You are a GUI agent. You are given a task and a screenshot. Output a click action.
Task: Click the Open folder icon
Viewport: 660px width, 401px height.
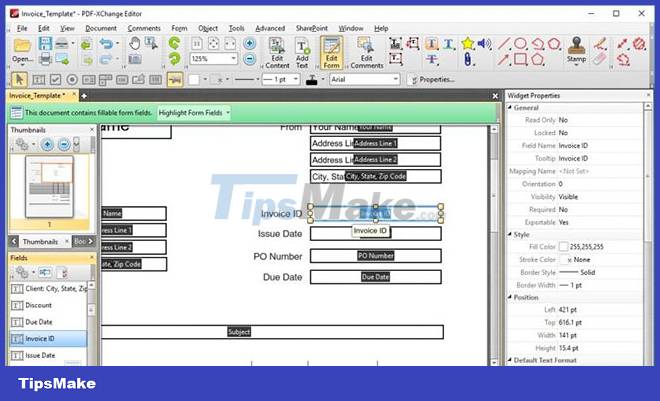pyautogui.click(x=22, y=45)
